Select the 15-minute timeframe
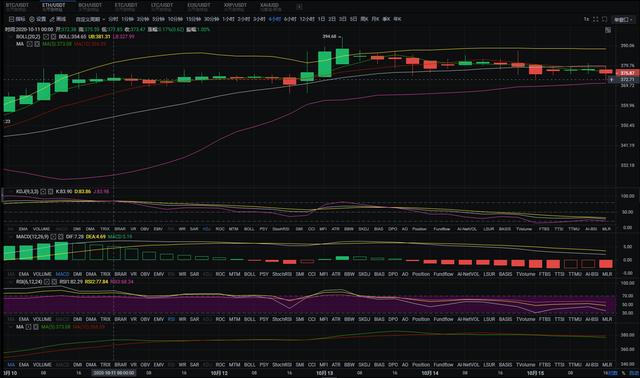Image resolution: width=640 pixels, height=378 pixels. tap(192, 19)
